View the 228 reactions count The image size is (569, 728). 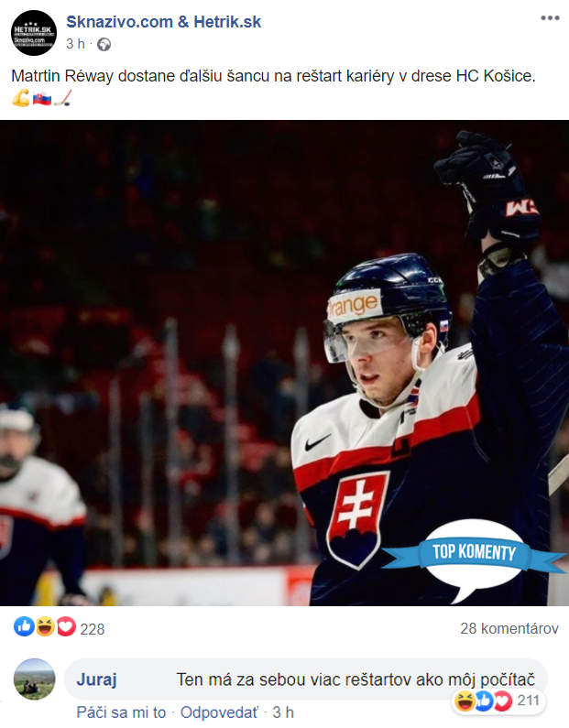pos(93,629)
